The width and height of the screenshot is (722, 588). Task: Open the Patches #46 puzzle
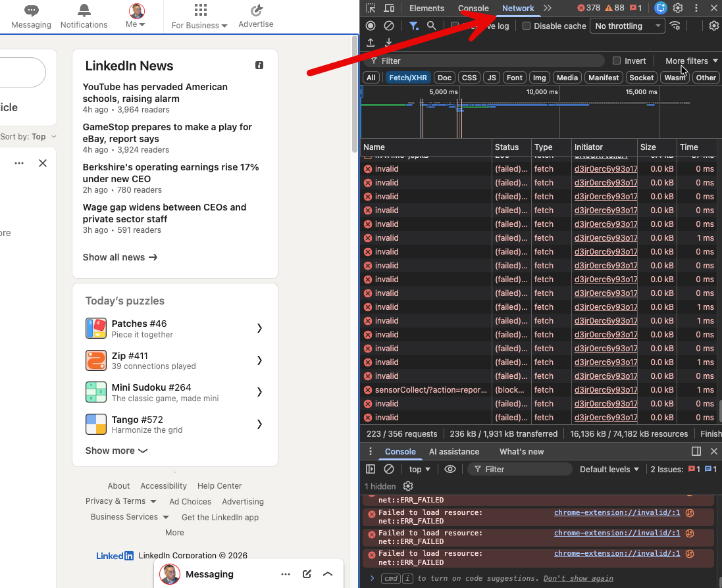pos(175,328)
